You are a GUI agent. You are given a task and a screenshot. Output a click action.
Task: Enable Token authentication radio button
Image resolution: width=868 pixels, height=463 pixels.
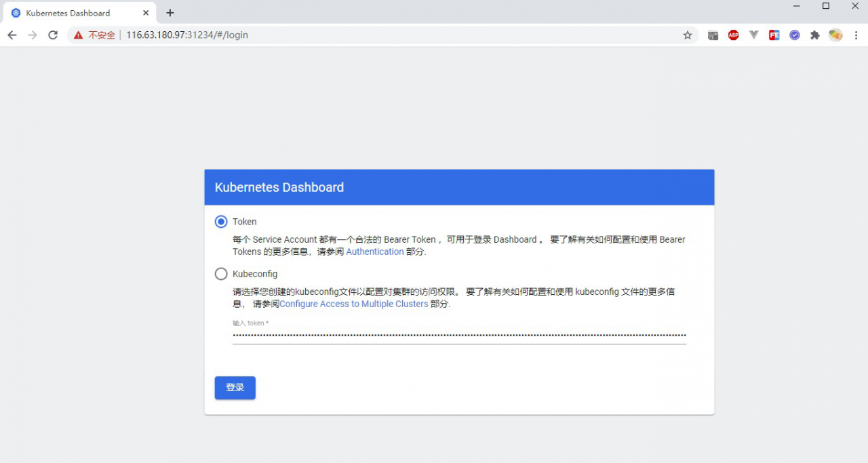pyautogui.click(x=220, y=222)
